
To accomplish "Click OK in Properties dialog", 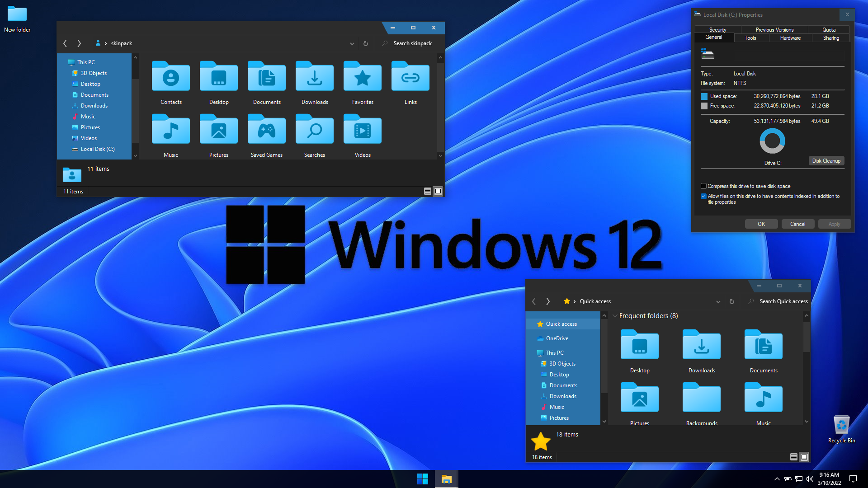I will pos(761,224).
